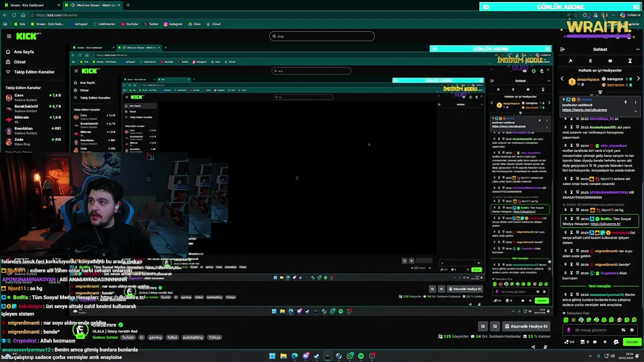The width and height of the screenshot is (644, 362).
Task: Open the chat bubble tool
Action: point(610,61)
